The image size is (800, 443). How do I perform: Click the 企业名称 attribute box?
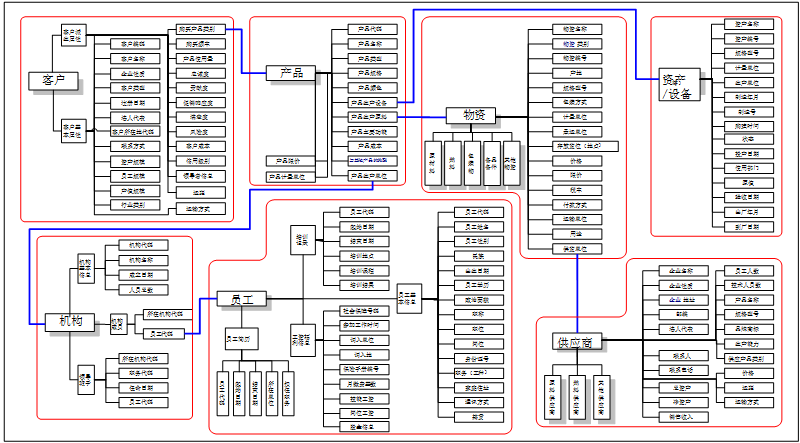point(684,270)
